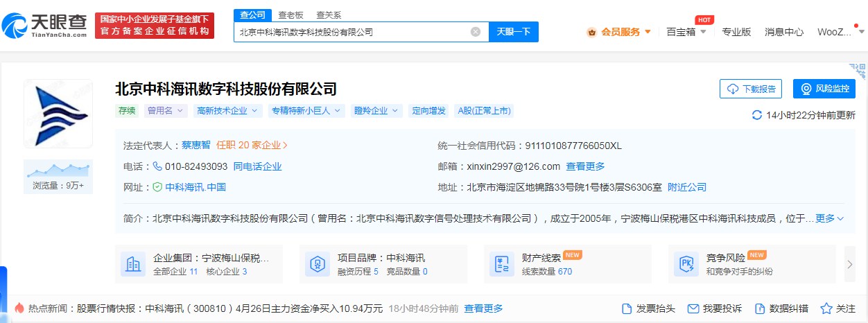Click the download report cloud icon
The width and height of the screenshot is (868, 323).
(733, 89)
